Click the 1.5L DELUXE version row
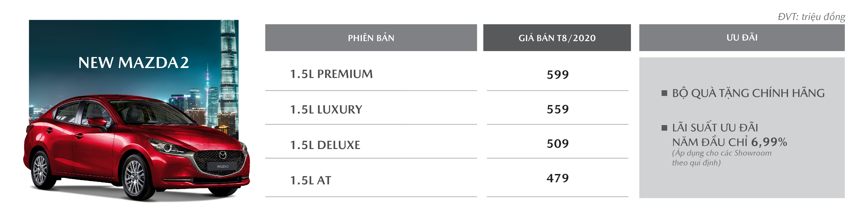Screen dimensions: 868x208 (x=371, y=144)
